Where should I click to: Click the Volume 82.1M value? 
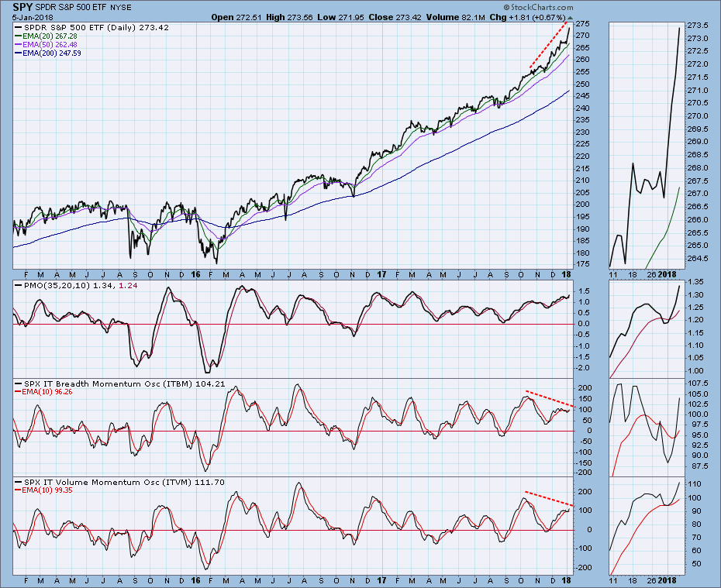tap(455, 17)
